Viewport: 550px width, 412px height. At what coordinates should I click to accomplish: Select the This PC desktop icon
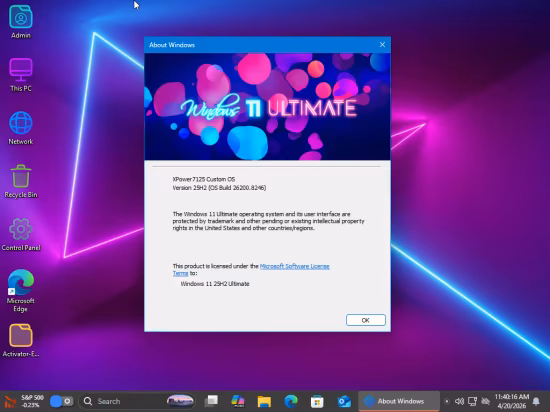coord(21,75)
